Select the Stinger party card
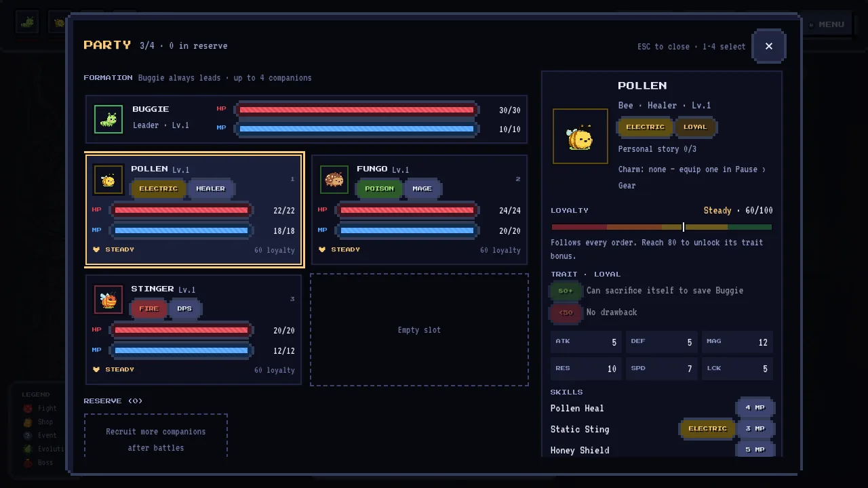868x488 pixels. [194, 329]
